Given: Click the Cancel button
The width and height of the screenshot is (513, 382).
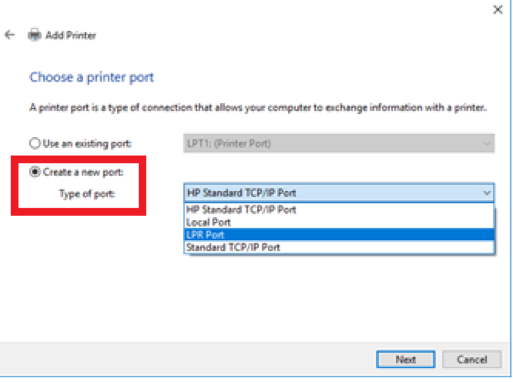Looking at the screenshot, I should tap(472, 359).
